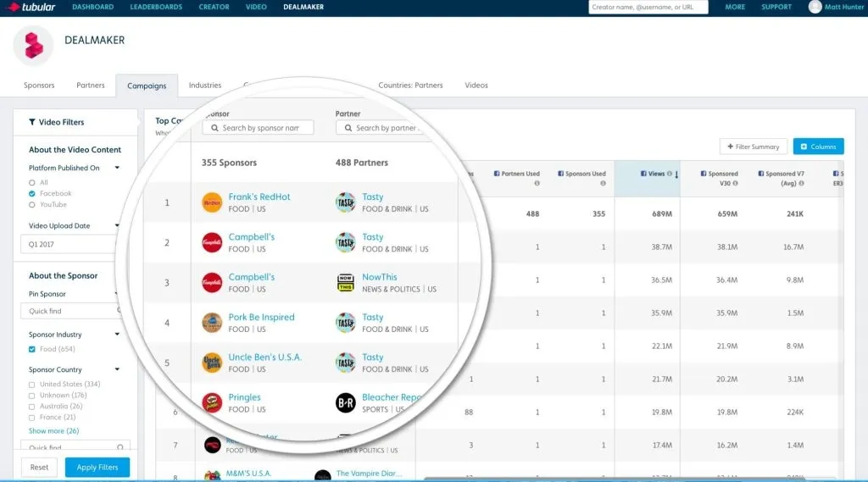Click the Columns button
The width and height of the screenshot is (868, 482).
pos(818,147)
